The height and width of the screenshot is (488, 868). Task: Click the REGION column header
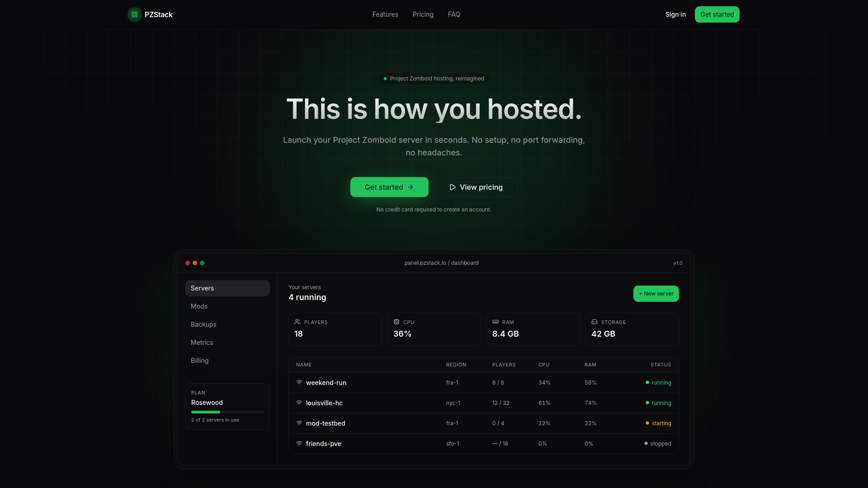click(x=456, y=365)
